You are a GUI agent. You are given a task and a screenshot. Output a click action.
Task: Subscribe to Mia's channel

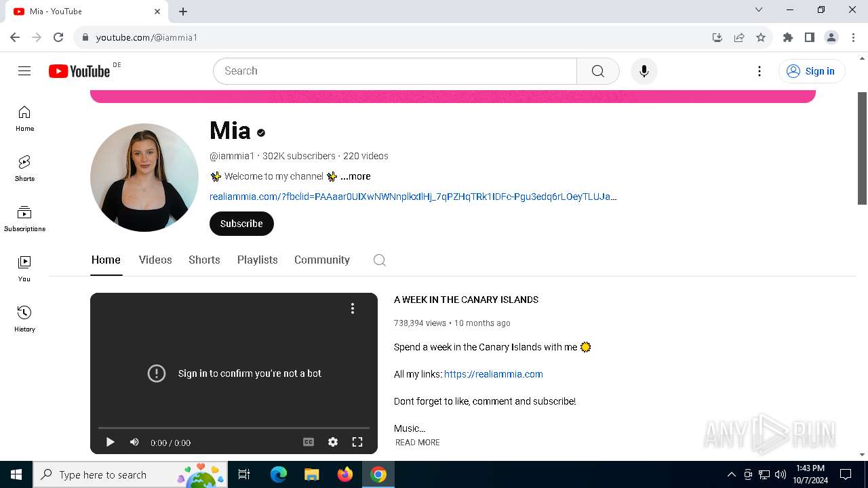tap(241, 224)
